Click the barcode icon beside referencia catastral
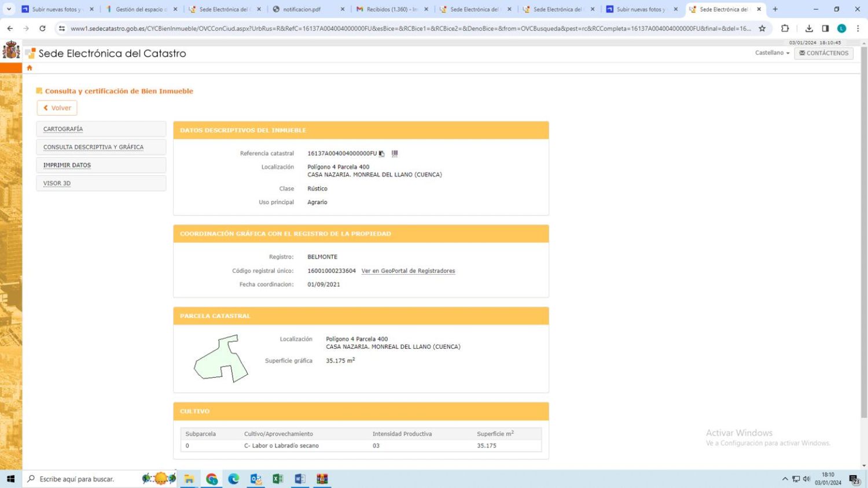 tap(395, 154)
